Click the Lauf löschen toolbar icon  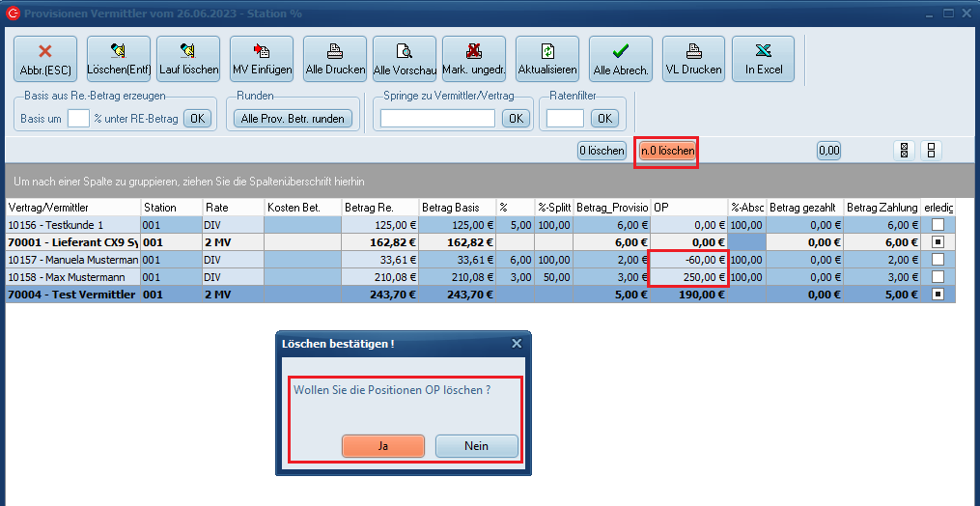(188, 60)
